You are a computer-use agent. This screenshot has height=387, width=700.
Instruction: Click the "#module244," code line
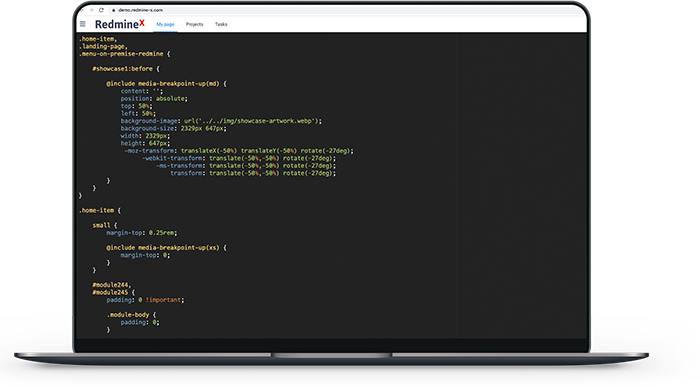point(112,285)
